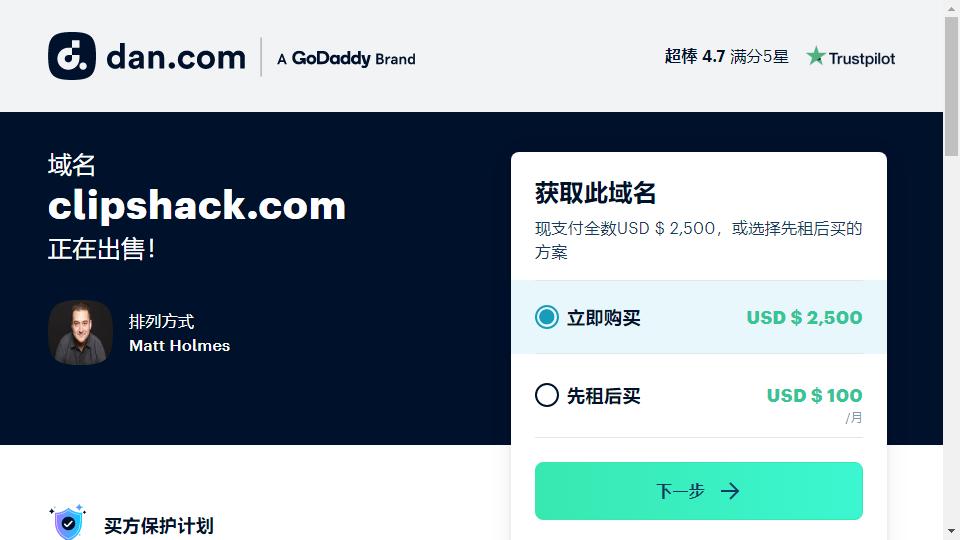The height and width of the screenshot is (540, 960).
Task: Select the 先租后买 radio button
Action: (x=547, y=395)
